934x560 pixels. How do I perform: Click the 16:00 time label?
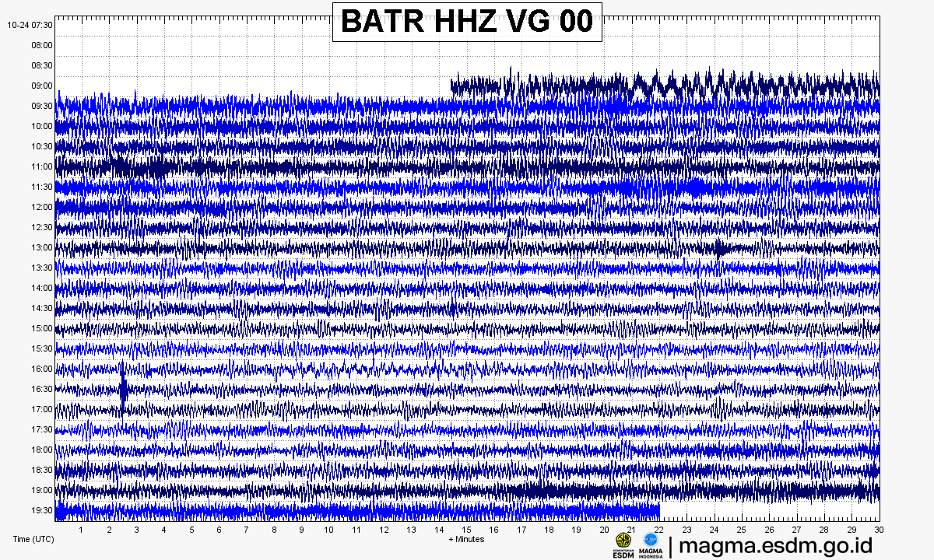tap(42, 369)
